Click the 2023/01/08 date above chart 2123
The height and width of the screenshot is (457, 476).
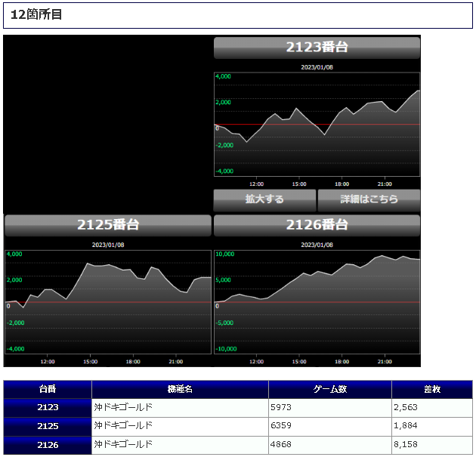(317, 67)
